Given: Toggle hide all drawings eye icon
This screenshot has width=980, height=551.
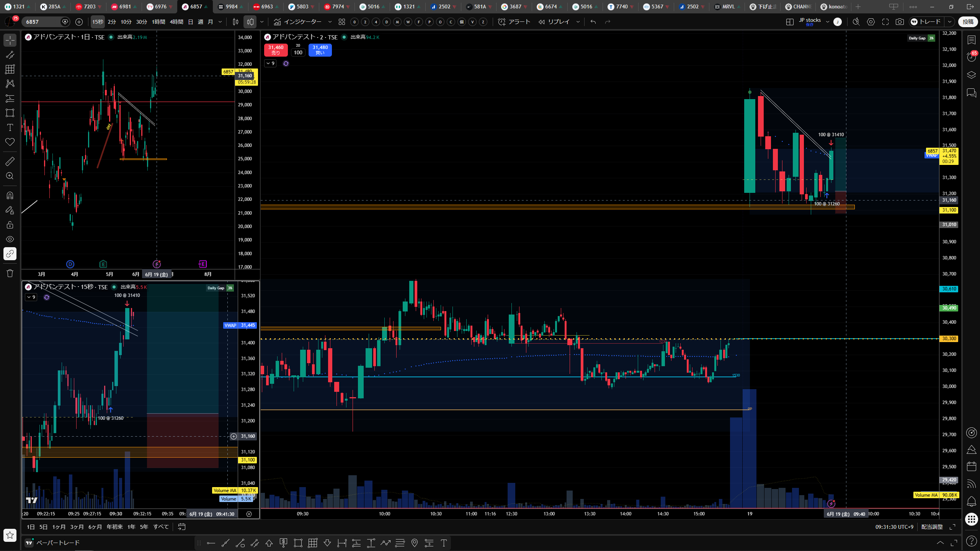Looking at the screenshot, I should (x=10, y=239).
